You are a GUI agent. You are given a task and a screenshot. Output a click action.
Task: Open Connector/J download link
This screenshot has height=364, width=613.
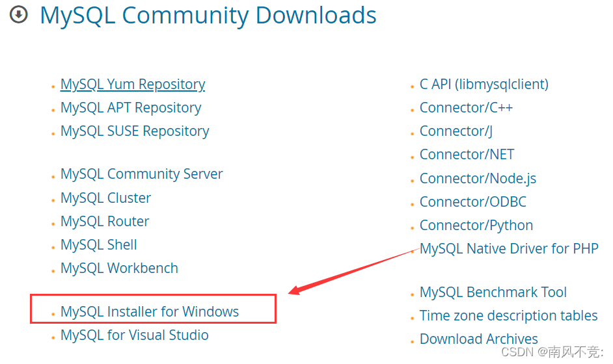(456, 131)
